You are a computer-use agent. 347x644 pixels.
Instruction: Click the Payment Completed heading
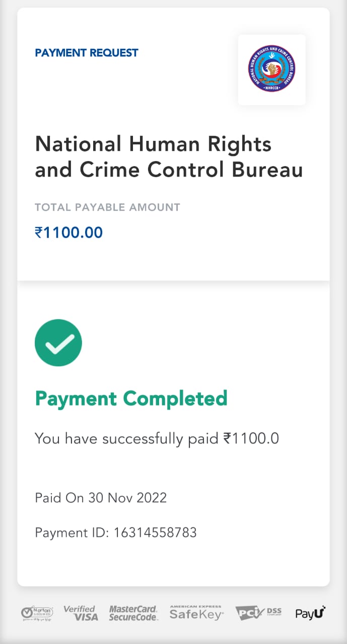coord(131,398)
